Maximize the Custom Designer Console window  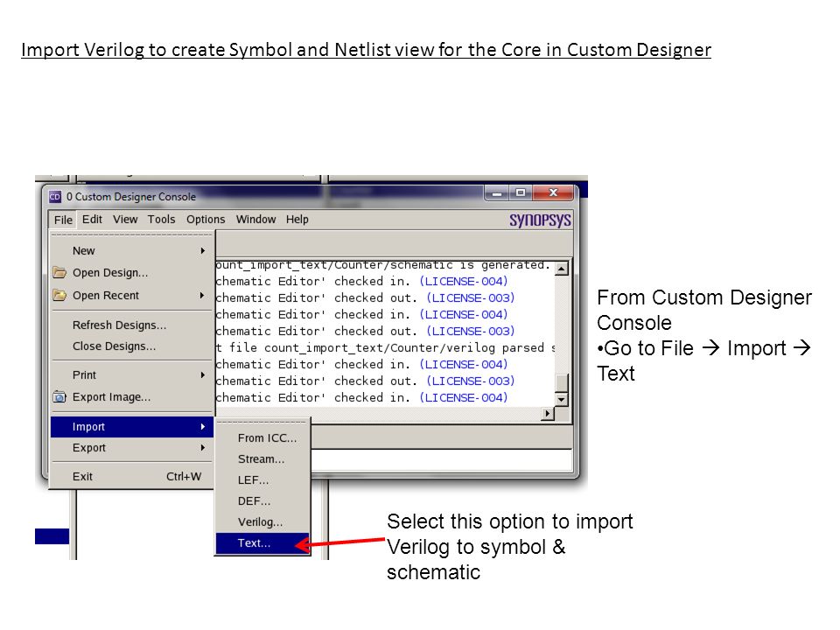click(520, 192)
